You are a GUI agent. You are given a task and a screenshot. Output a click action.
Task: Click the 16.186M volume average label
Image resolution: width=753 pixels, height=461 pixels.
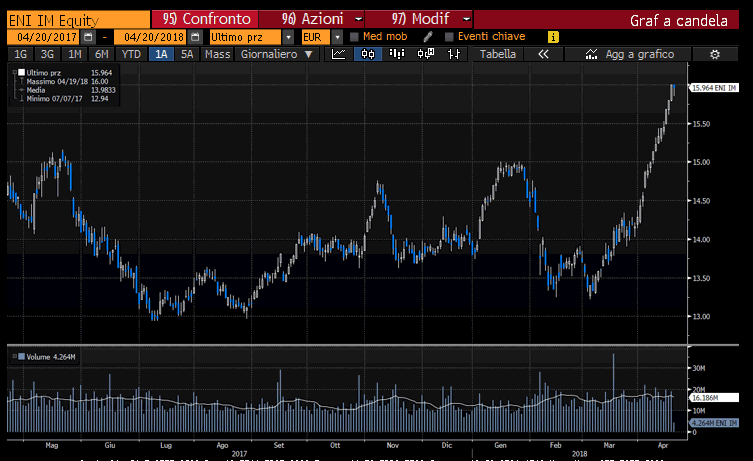click(714, 398)
